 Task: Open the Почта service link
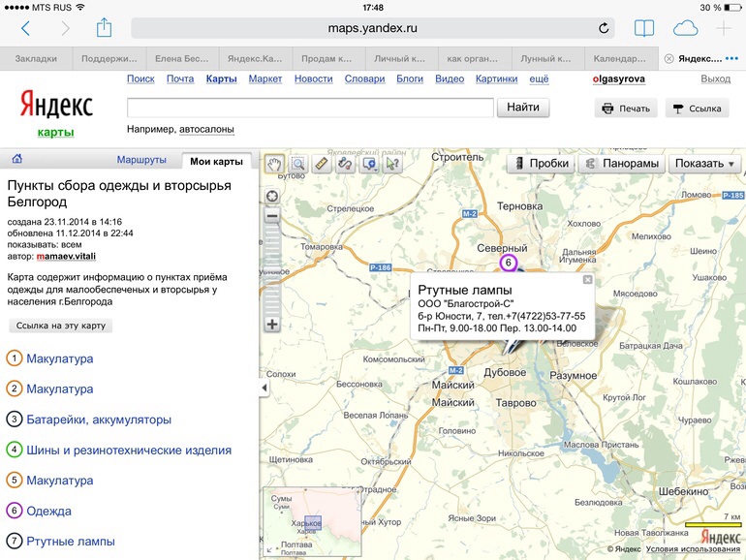180,79
